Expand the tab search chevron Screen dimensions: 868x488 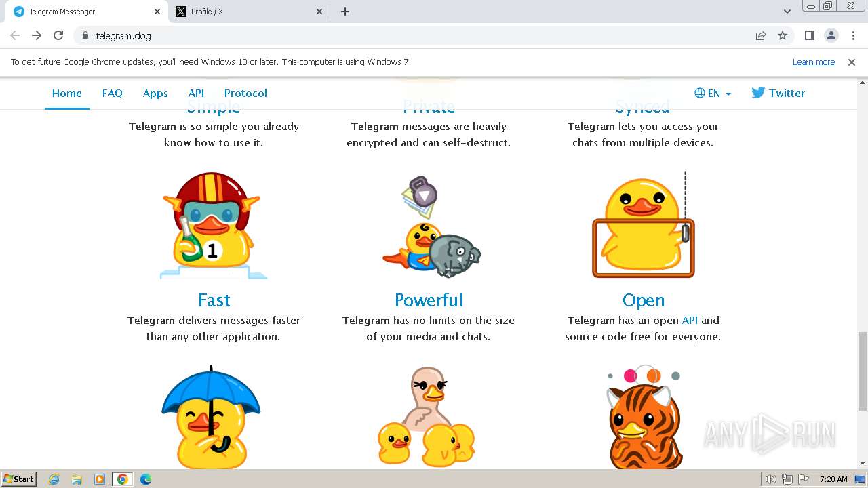pos(787,12)
